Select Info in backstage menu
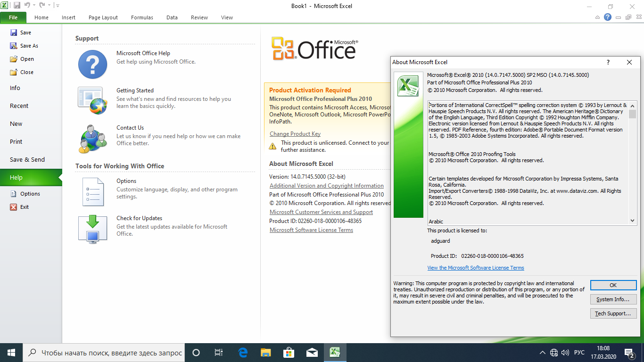 coord(31,88)
